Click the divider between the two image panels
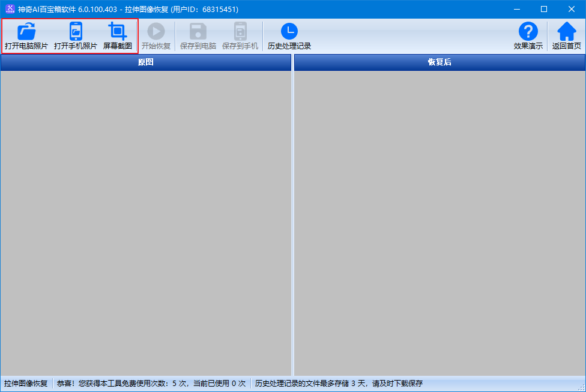The height and width of the screenshot is (392, 586). 292,222
